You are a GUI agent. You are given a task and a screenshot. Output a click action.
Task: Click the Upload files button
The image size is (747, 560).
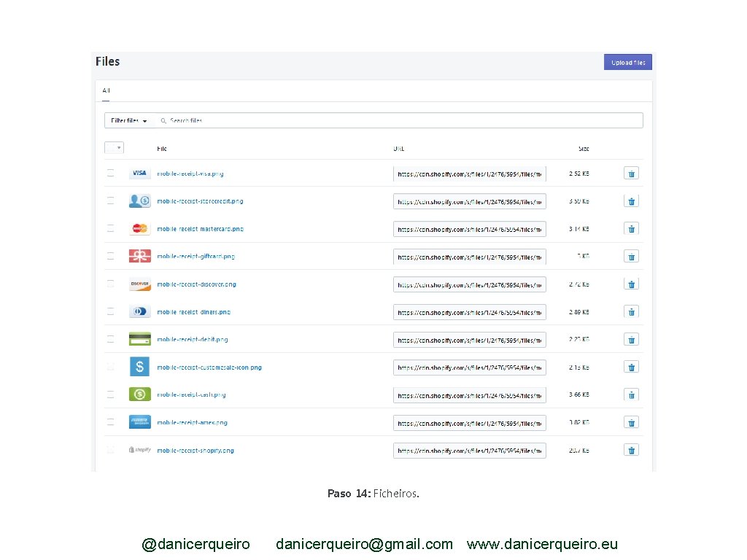tap(628, 63)
